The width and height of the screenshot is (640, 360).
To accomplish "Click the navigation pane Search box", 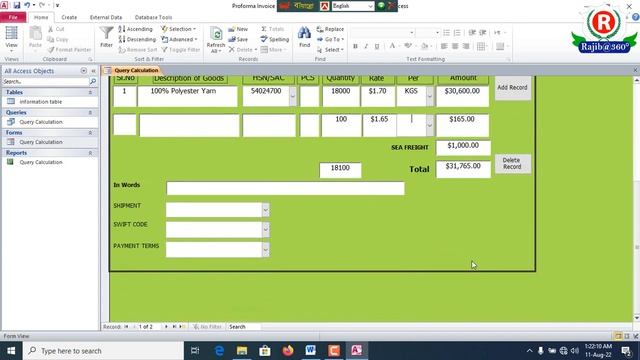I will (x=45, y=82).
